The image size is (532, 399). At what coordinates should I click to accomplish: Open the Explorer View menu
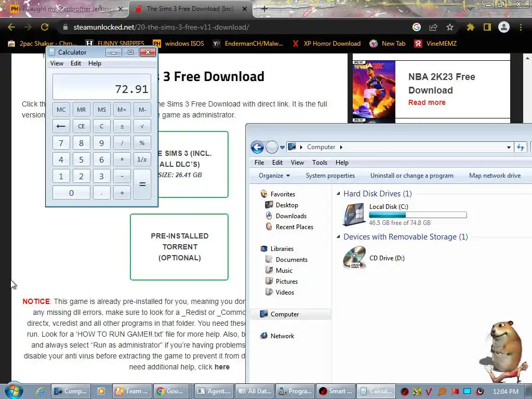297,163
